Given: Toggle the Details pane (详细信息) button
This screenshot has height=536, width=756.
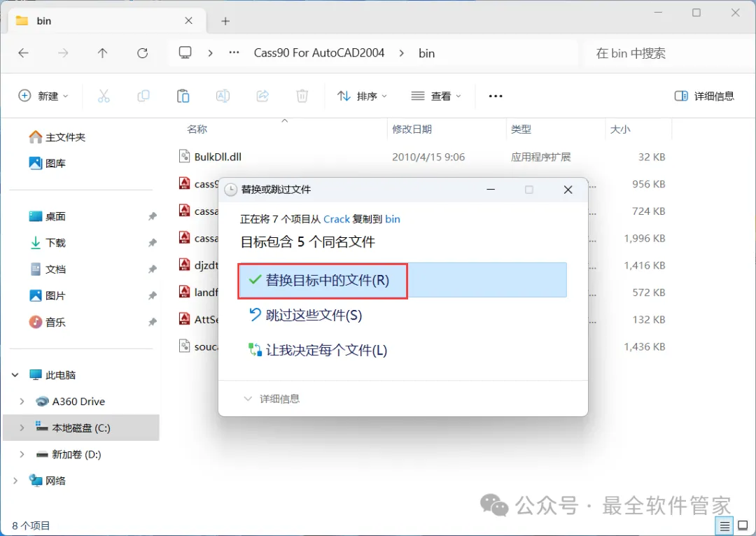Looking at the screenshot, I should [704, 96].
